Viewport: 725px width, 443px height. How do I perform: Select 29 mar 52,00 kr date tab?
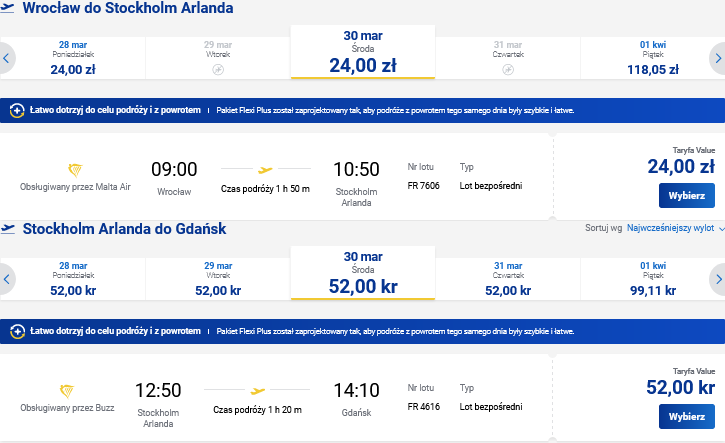(x=218, y=279)
